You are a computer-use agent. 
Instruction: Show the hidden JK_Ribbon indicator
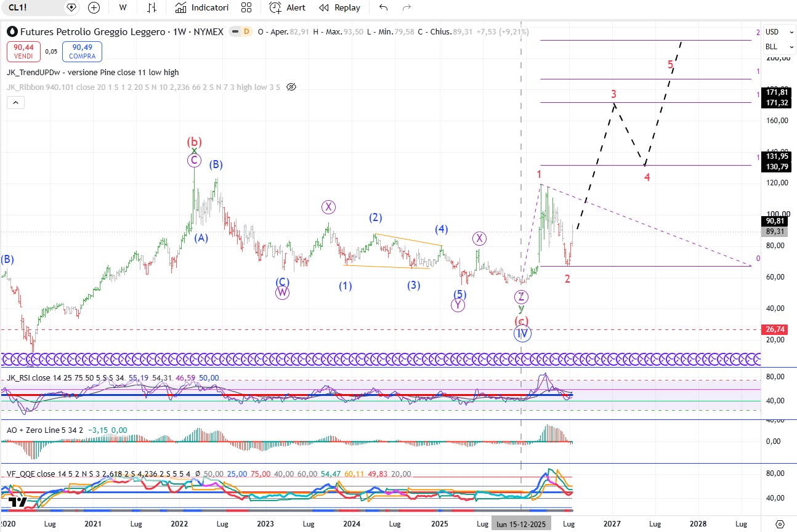point(291,87)
